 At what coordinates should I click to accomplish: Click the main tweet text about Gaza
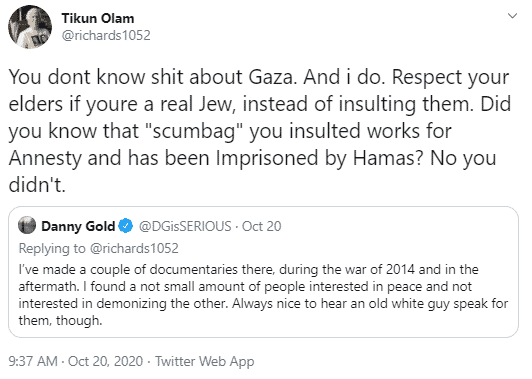click(260, 131)
